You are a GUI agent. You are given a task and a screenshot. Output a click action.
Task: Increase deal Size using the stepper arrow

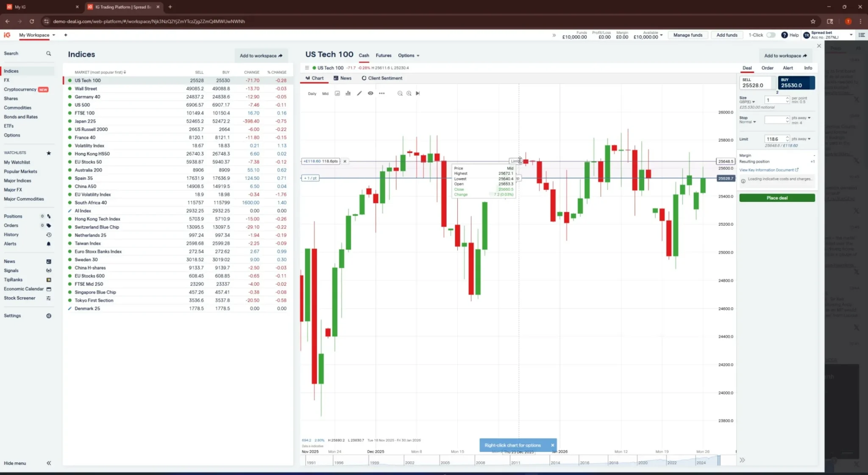click(x=787, y=98)
